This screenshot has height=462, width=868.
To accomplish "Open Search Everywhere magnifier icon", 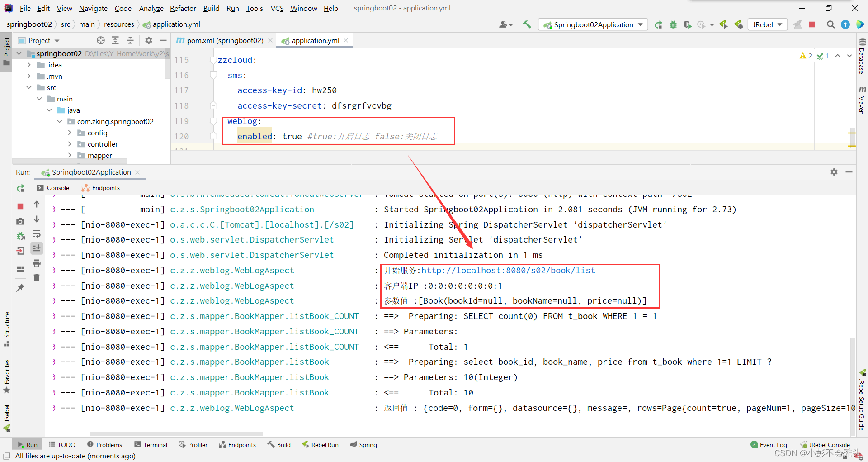I will coord(831,24).
